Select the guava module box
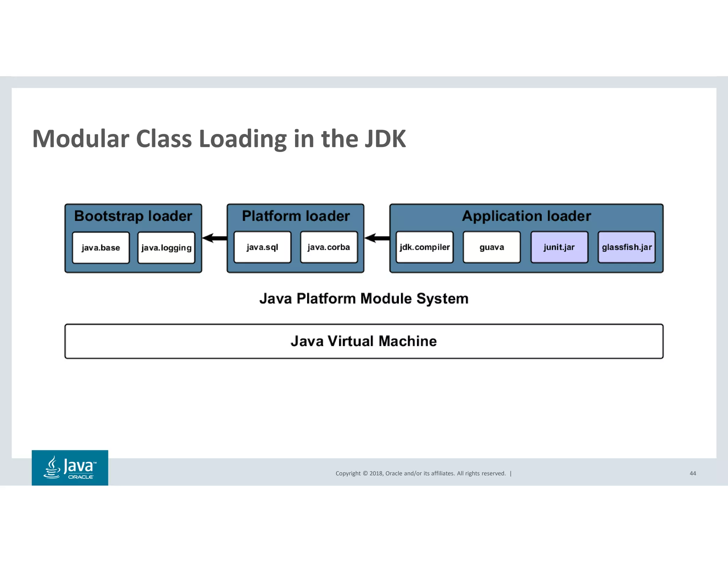This screenshot has width=728, height=562. tap(492, 247)
